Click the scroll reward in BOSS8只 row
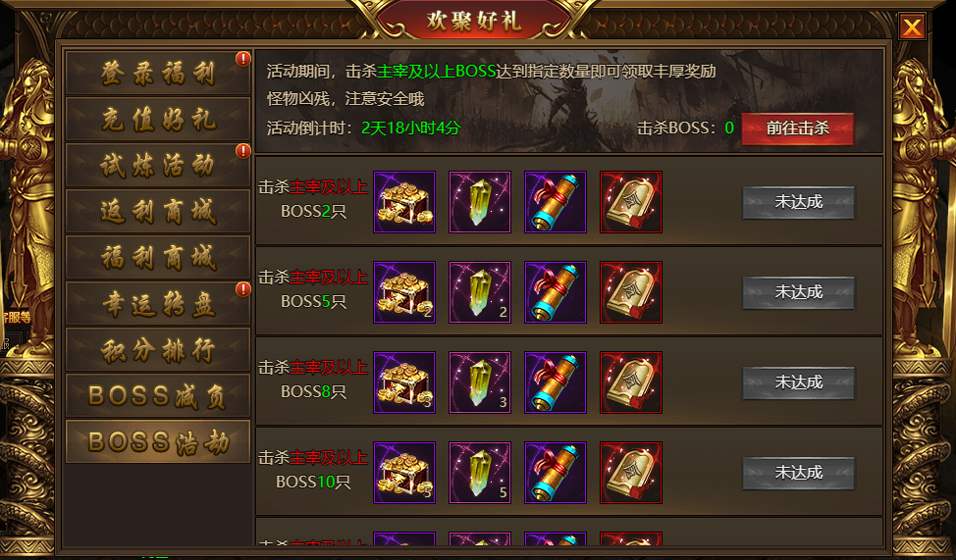The width and height of the screenshot is (956, 560). click(556, 382)
